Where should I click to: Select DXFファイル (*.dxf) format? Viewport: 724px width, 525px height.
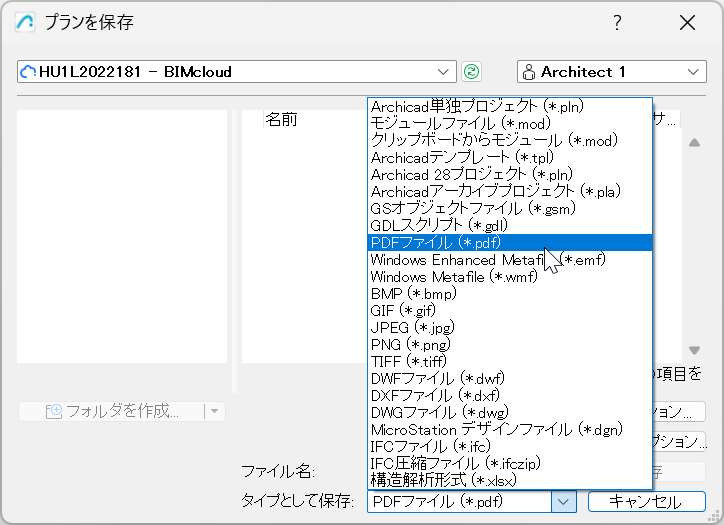point(510,395)
